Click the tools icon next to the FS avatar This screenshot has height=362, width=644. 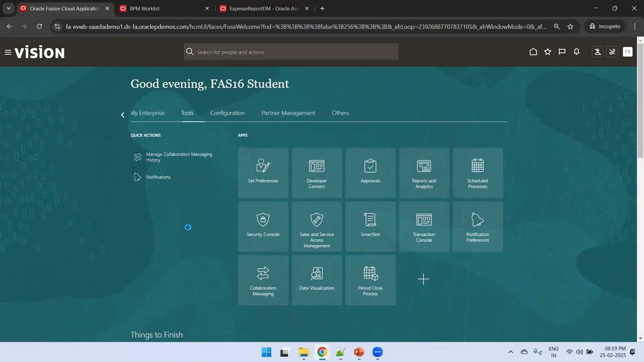[x=612, y=52]
